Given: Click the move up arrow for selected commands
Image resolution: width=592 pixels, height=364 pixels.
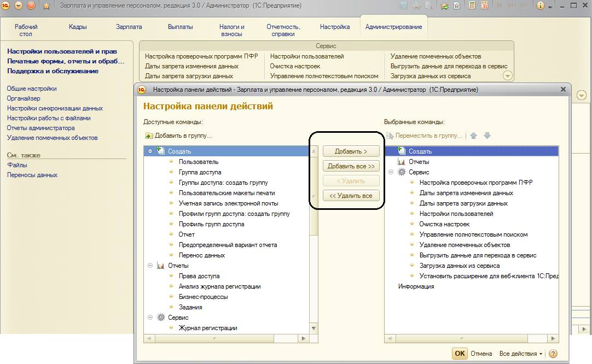Looking at the screenshot, I should (x=474, y=136).
